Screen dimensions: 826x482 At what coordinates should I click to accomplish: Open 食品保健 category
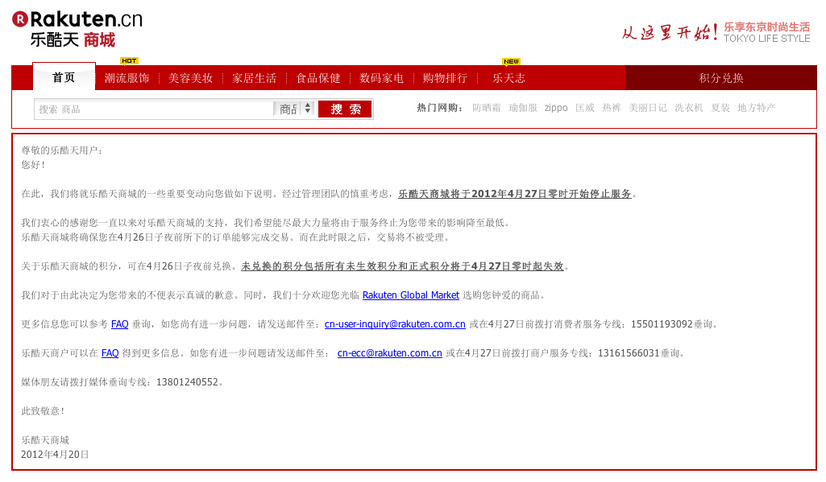[x=318, y=78]
